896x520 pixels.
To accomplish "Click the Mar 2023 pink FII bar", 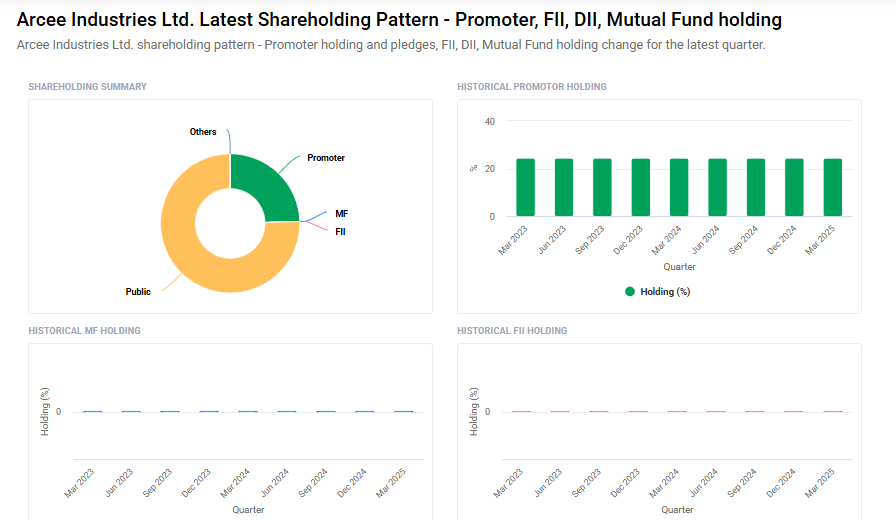I will tap(521, 411).
